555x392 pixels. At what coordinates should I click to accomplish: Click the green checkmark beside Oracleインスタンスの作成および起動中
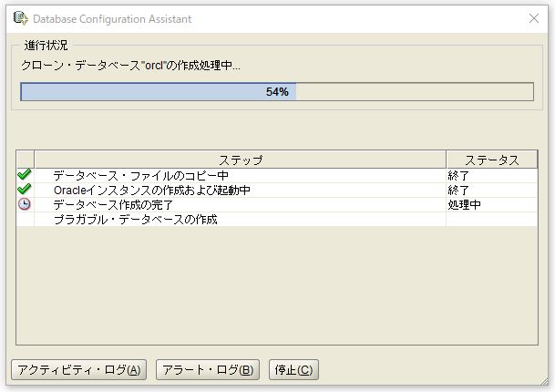[x=25, y=189]
